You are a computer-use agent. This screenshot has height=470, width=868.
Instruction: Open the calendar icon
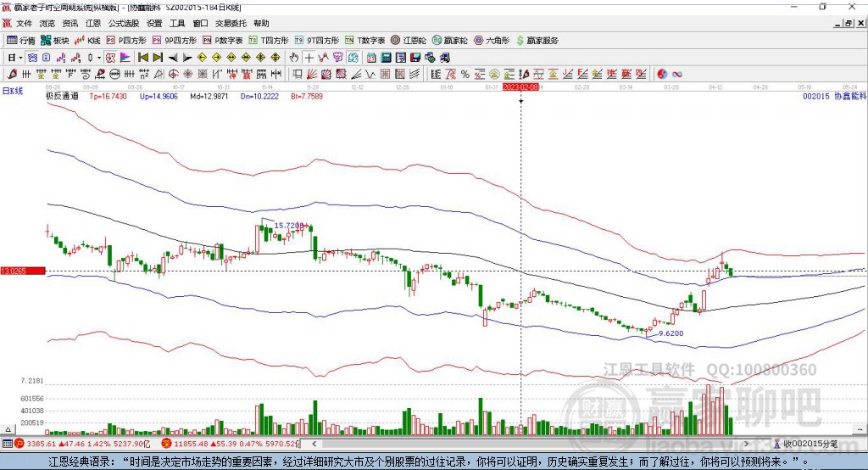[371, 58]
